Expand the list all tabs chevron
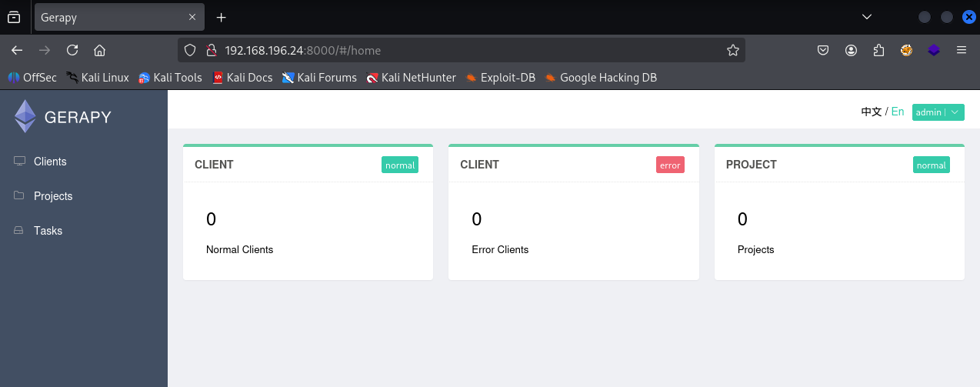 pos(866,17)
